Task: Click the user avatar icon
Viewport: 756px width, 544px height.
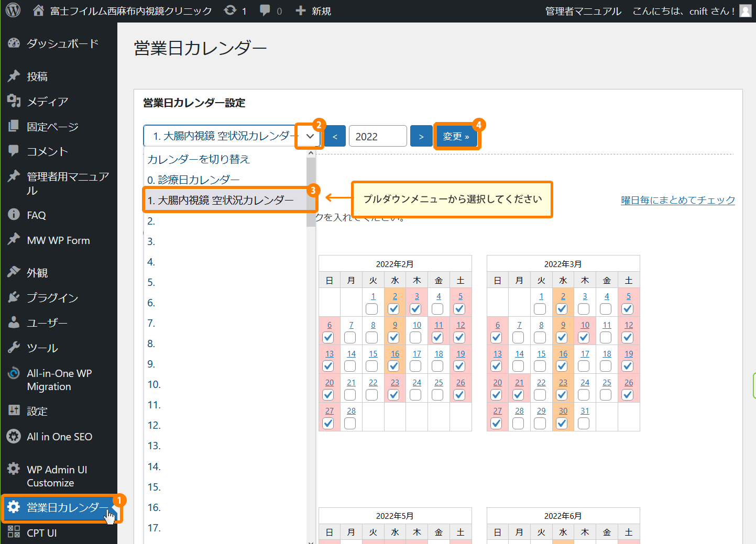Action: (745, 11)
